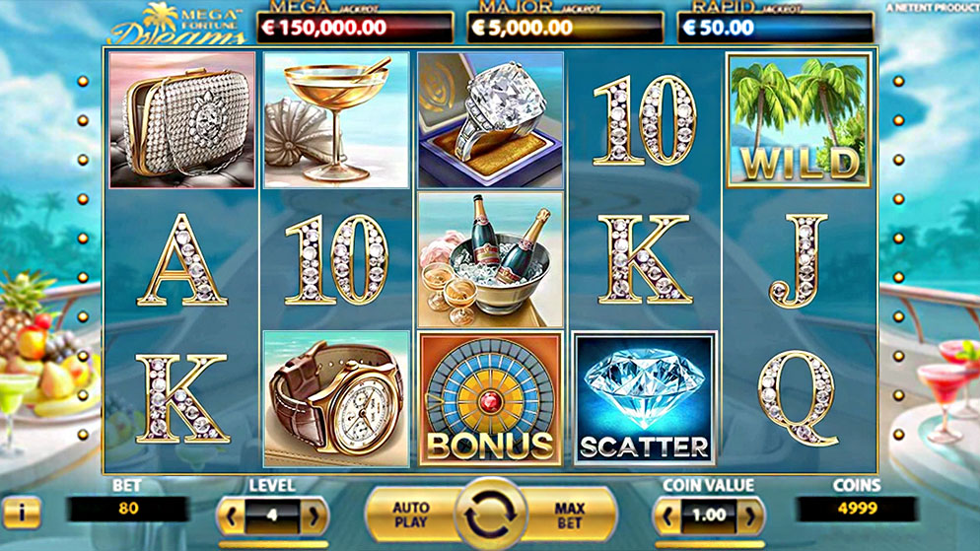Screen dimensions: 980x551
Task: Start Auto Play
Action: click(411, 515)
